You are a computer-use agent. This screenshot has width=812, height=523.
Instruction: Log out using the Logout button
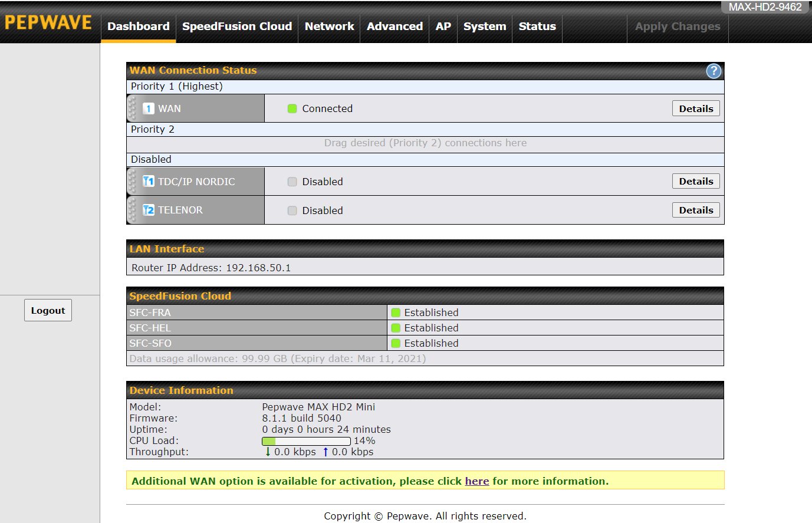pyautogui.click(x=48, y=310)
